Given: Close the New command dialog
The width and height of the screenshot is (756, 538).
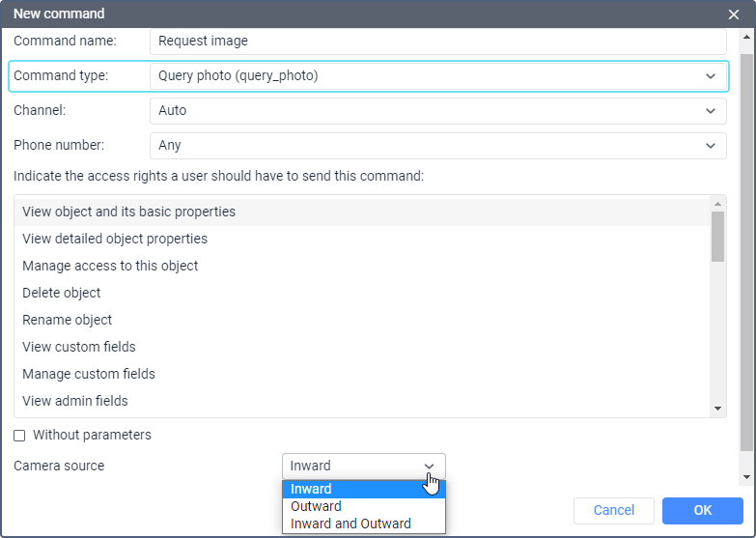Looking at the screenshot, I should [x=734, y=14].
